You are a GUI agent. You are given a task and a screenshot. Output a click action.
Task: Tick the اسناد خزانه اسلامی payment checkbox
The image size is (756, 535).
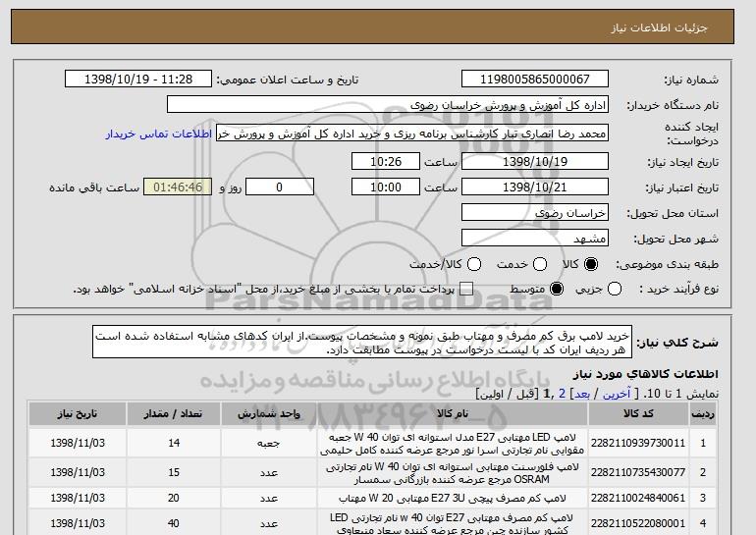click(x=465, y=289)
